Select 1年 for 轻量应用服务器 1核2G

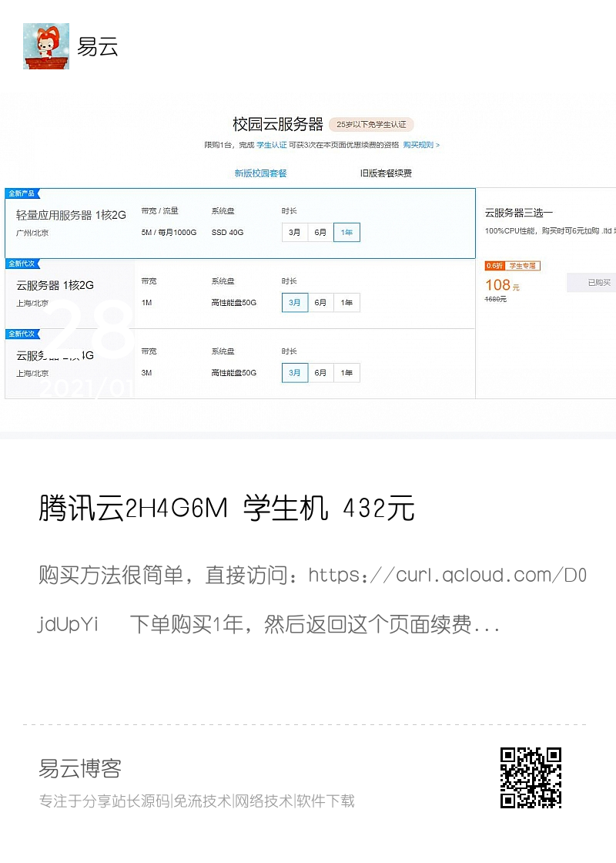point(347,232)
